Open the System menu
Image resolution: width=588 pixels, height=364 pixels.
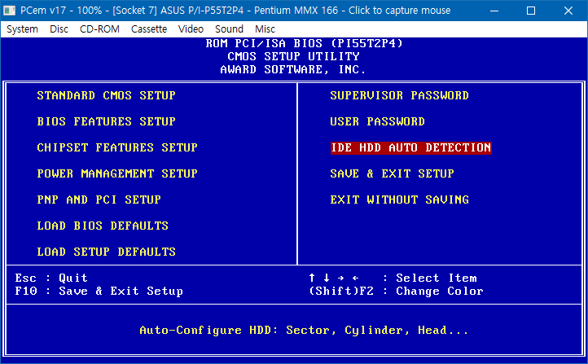pyautogui.click(x=22, y=29)
